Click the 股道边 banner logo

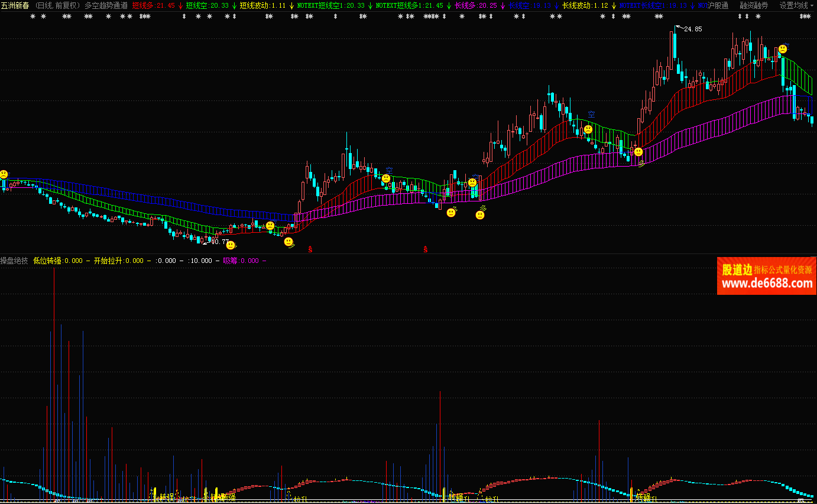pyautogui.click(x=737, y=269)
